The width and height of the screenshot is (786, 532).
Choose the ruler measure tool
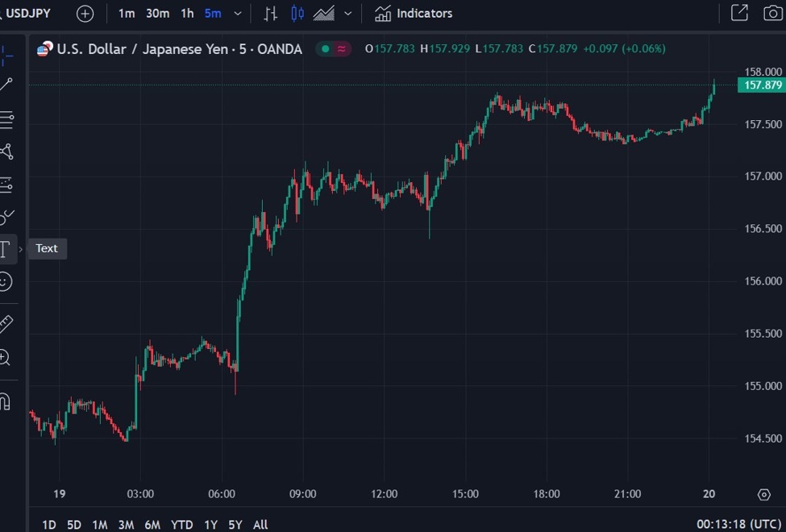[x=6, y=324]
